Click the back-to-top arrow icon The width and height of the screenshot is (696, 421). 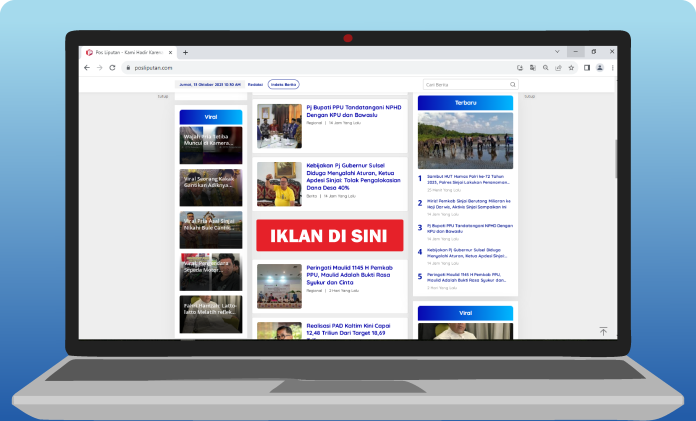tap(603, 331)
